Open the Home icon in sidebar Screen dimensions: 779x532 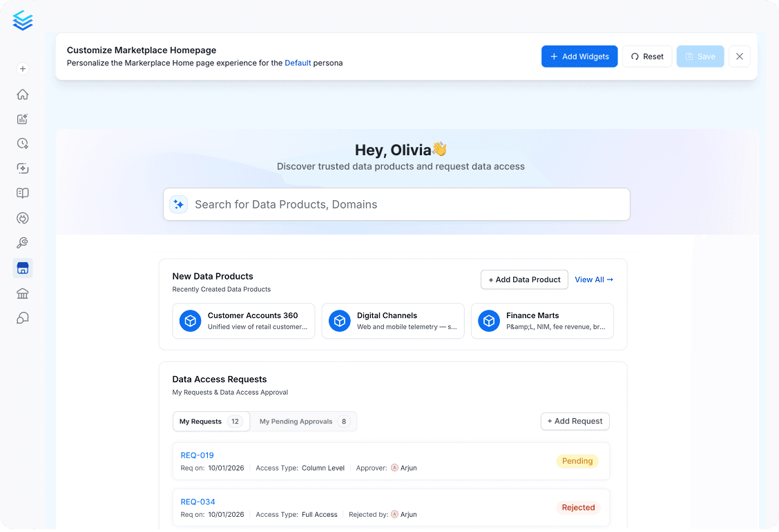[22, 95]
